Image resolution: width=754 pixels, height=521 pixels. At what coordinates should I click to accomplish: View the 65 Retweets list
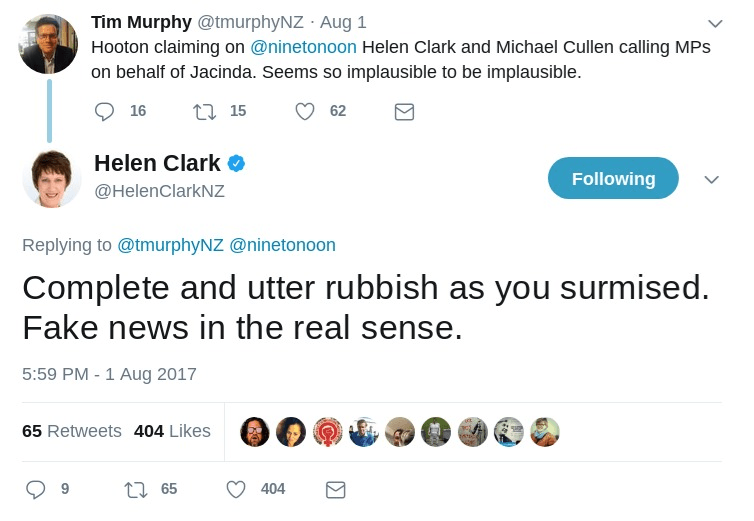pos(72,431)
